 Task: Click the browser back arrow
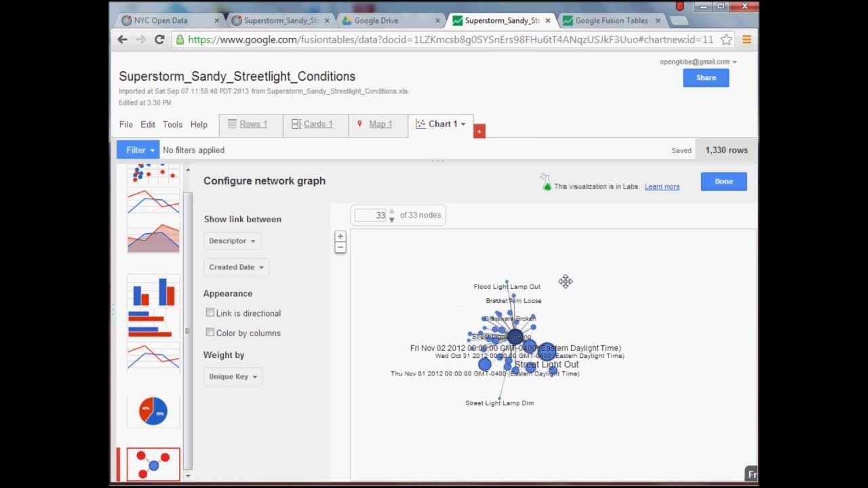click(122, 40)
